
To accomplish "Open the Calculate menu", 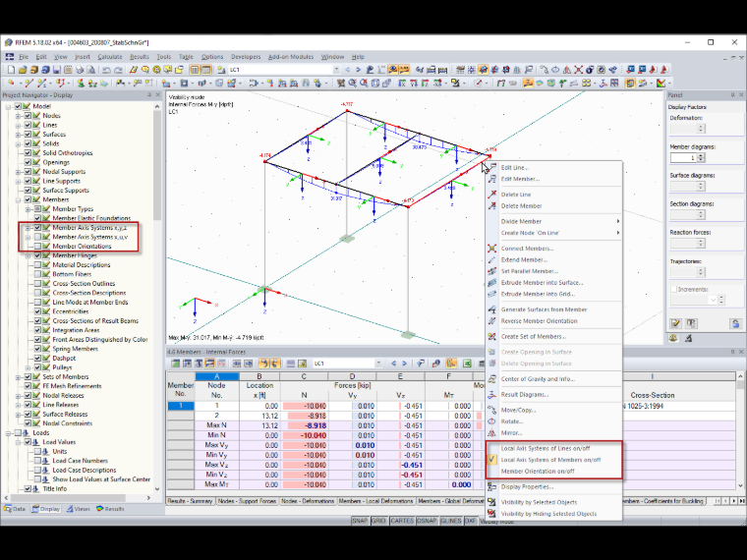I will coord(110,57).
